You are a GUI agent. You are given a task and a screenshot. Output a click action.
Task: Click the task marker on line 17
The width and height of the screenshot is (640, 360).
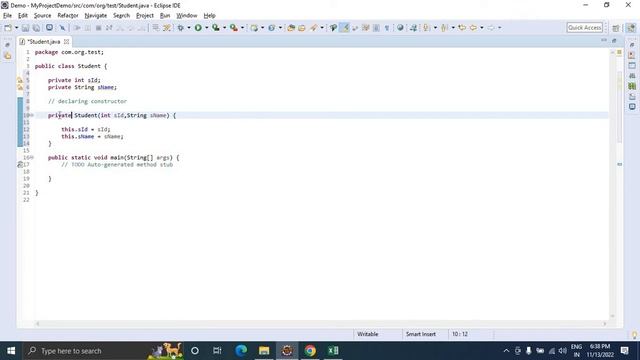tap(20, 165)
